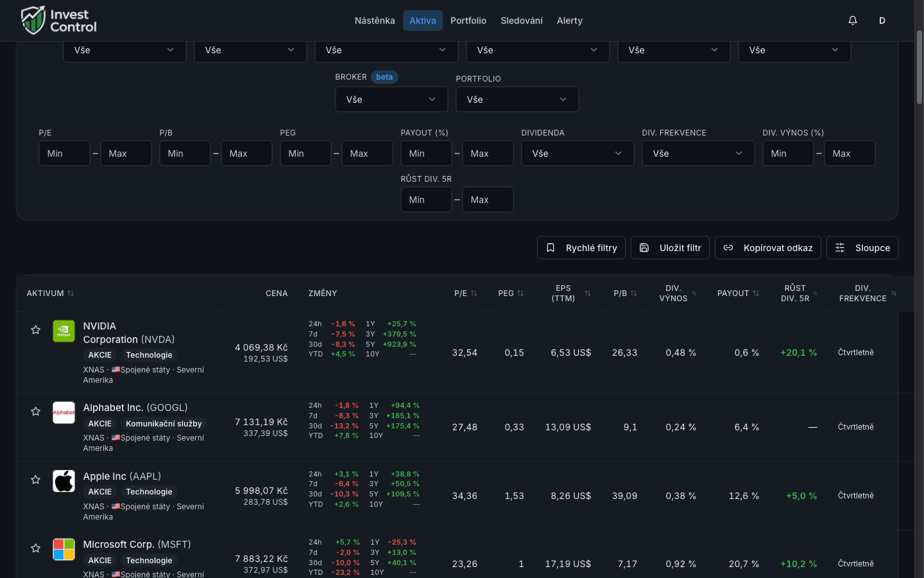Open the notifications bell

(x=853, y=21)
